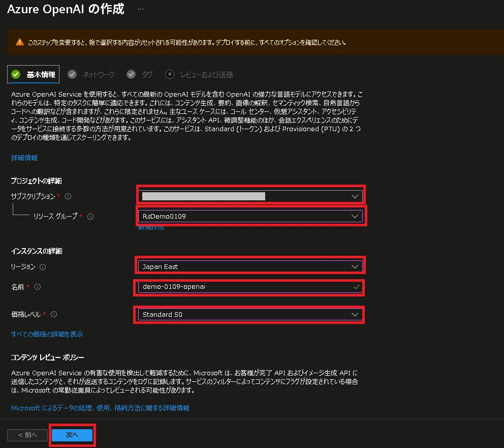Click the green checkmark icon on 基本情報 tab
This screenshot has width=504, height=448.
[x=16, y=74]
